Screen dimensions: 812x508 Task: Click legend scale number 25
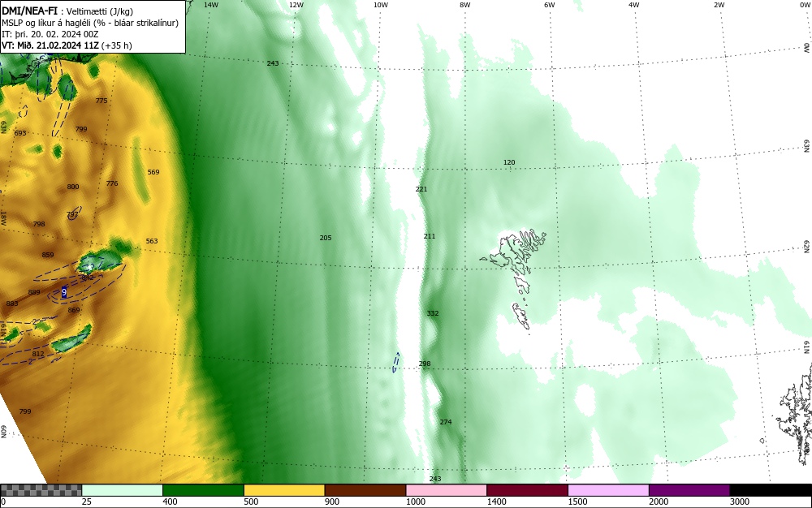click(x=87, y=502)
